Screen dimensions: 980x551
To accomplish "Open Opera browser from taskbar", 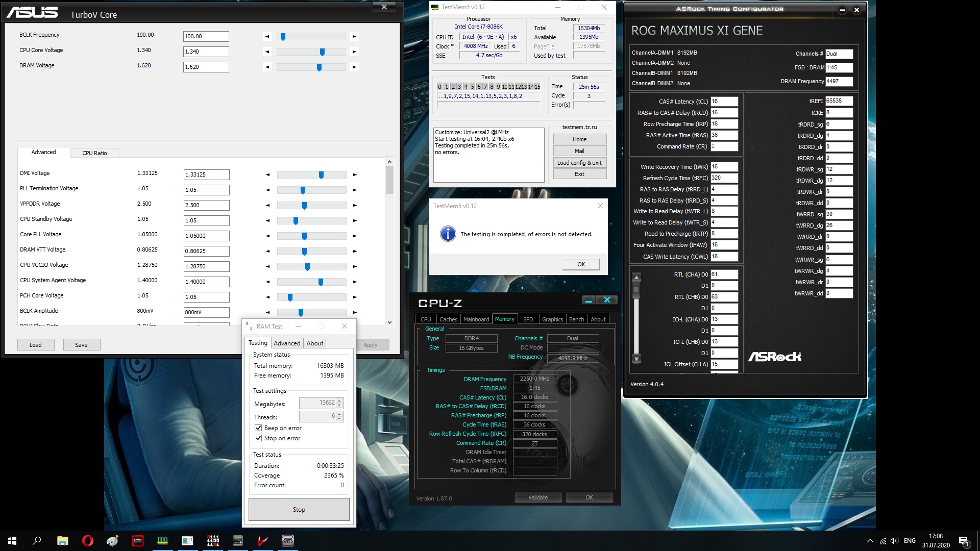I will [87, 541].
